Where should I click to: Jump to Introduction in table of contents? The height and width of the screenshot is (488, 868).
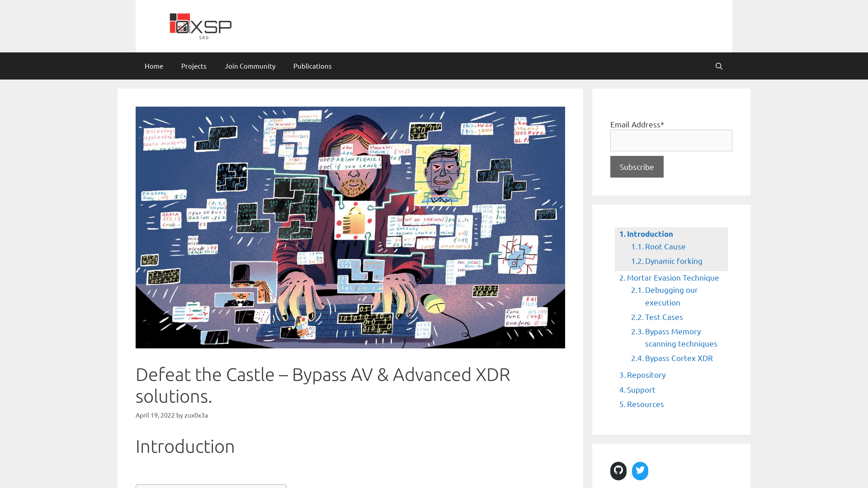coord(646,234)
